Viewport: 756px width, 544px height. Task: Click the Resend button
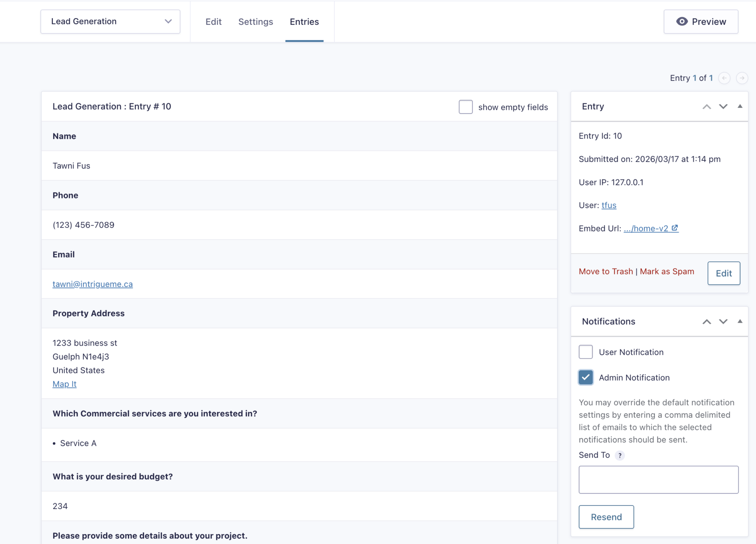click(x=606, y=517)
